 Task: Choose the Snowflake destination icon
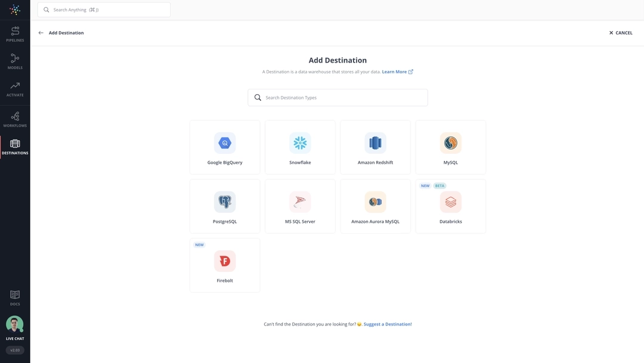[x=300, y=142]
